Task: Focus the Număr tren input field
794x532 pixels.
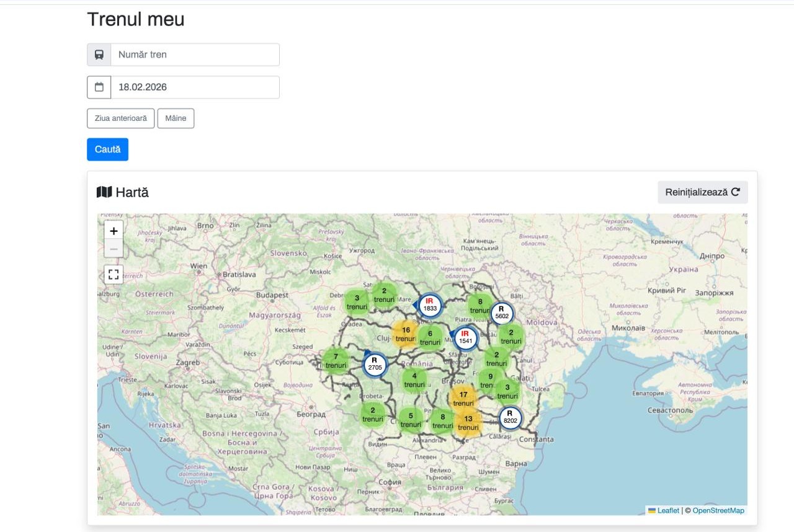Action: pyautogui.click(x=195, y=55)
